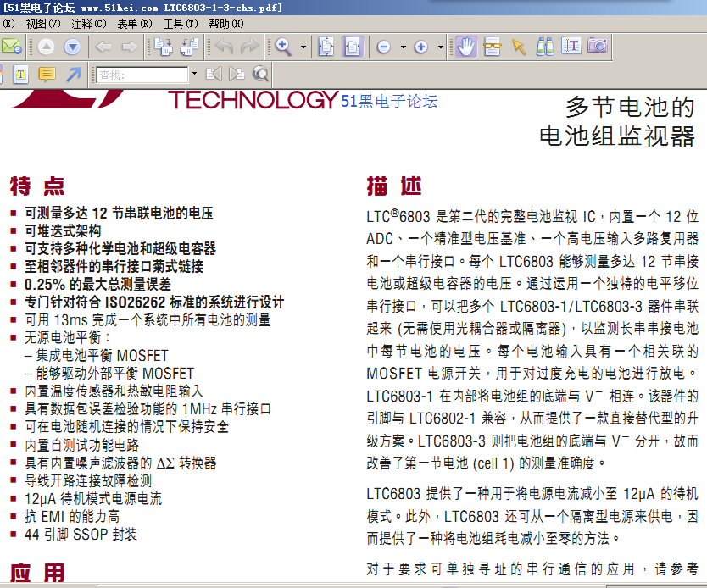
Task: Click the 特点 section heading
Action: [37, 186]
